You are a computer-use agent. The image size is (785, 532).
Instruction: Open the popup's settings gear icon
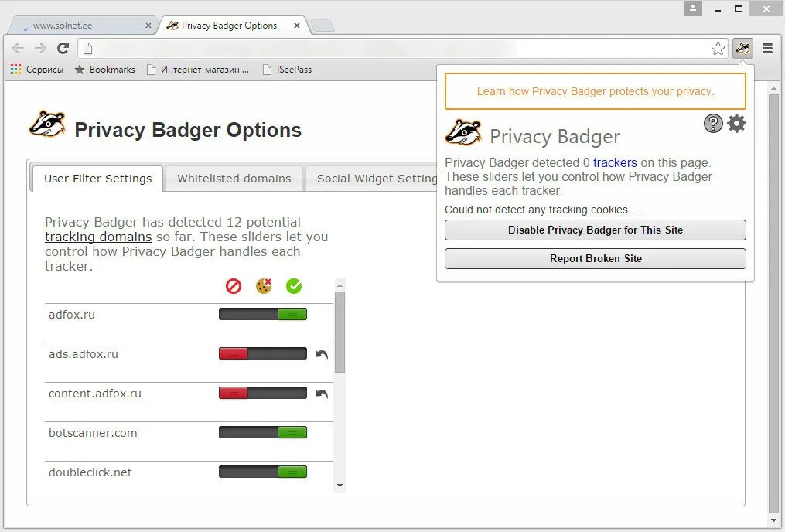coord(736,123)
